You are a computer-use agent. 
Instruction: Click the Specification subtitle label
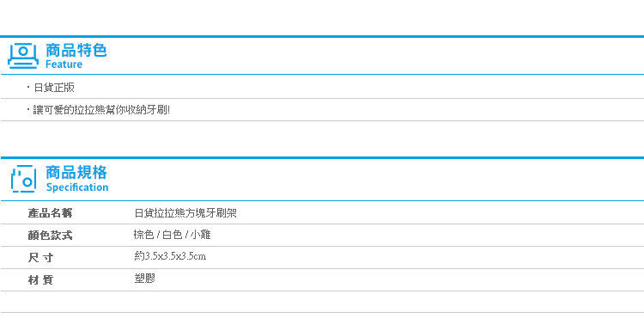click(77, 187)
